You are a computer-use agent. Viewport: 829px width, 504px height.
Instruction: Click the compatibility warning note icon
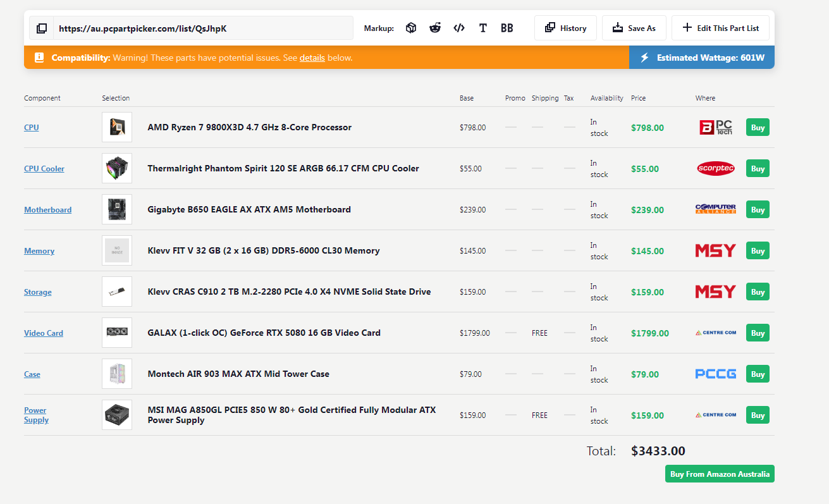point(39,58)
